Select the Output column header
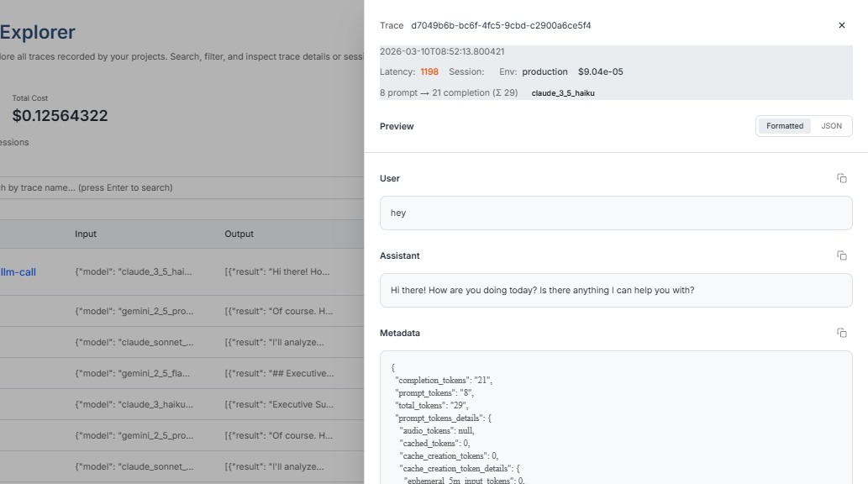This screenshot has height=484, width=868. pos(239,234)
